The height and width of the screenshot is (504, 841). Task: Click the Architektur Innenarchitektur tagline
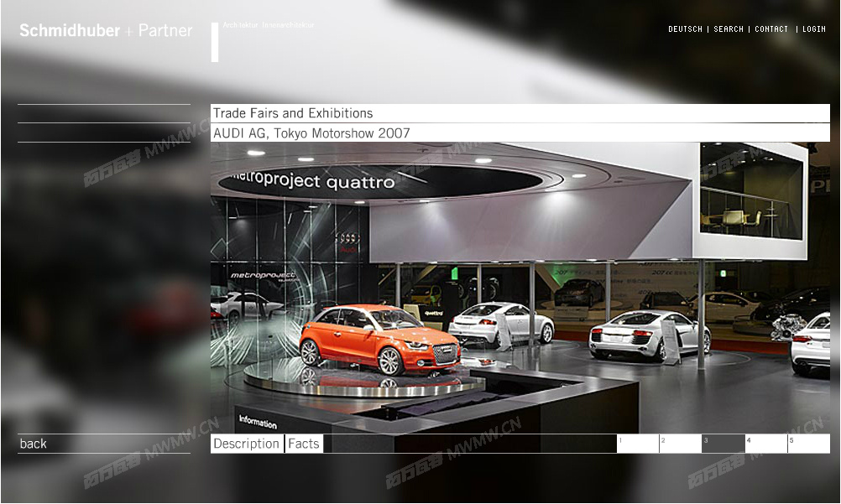[269, 24]
